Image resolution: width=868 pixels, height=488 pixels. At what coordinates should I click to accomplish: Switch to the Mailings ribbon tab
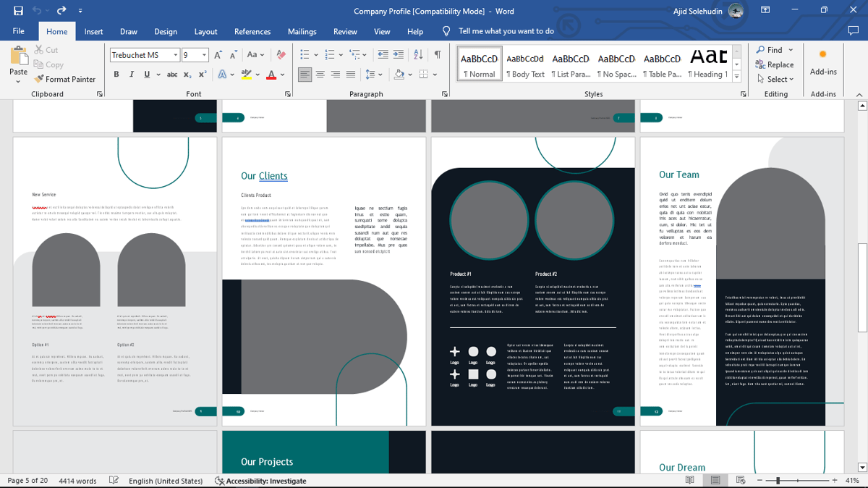coord(302,31)
